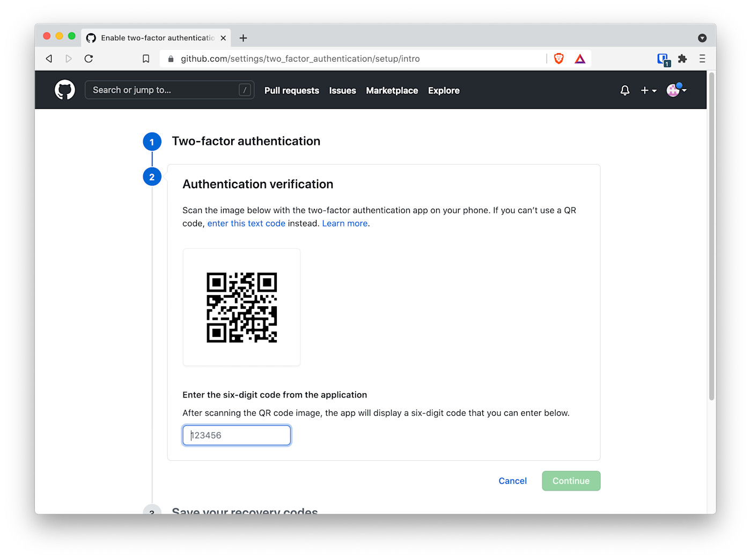Screen dimensions: 751x560
Task: Click the bookmark icon in toolbar
Action: point(146,58)
